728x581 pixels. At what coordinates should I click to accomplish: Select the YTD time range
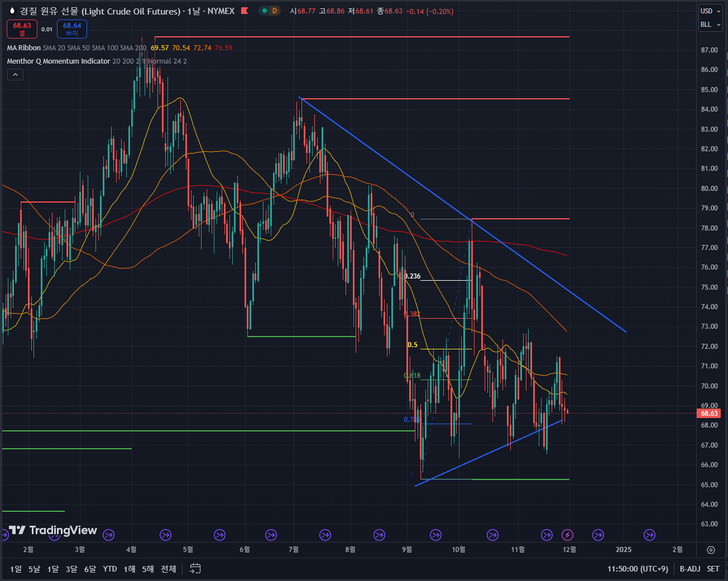110,569
